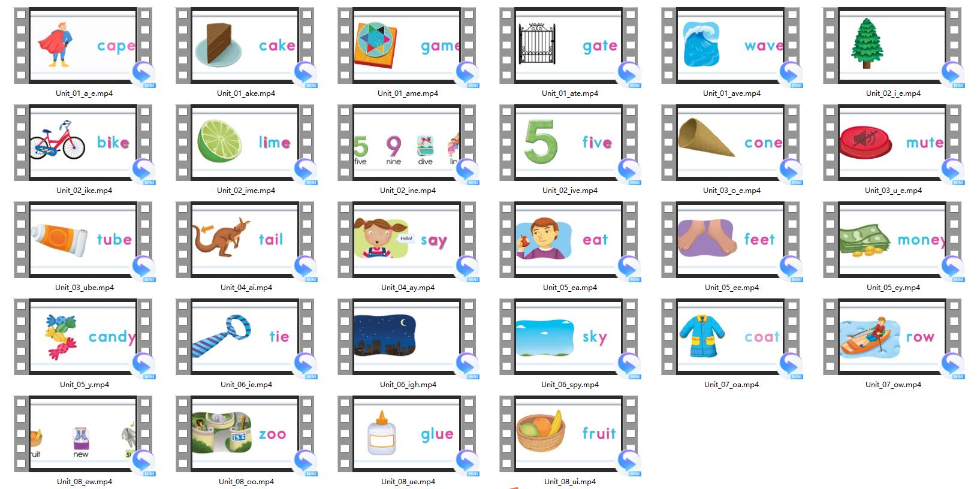Click the Unit_08_ue.mp4 file name label
980x489 pixels.
pos(408,482)
